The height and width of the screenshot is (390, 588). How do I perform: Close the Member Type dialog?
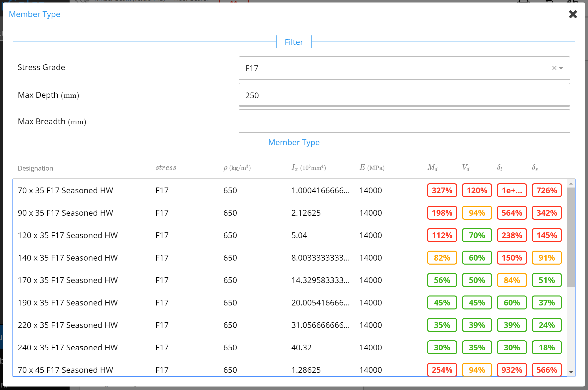tap(573, 14)
